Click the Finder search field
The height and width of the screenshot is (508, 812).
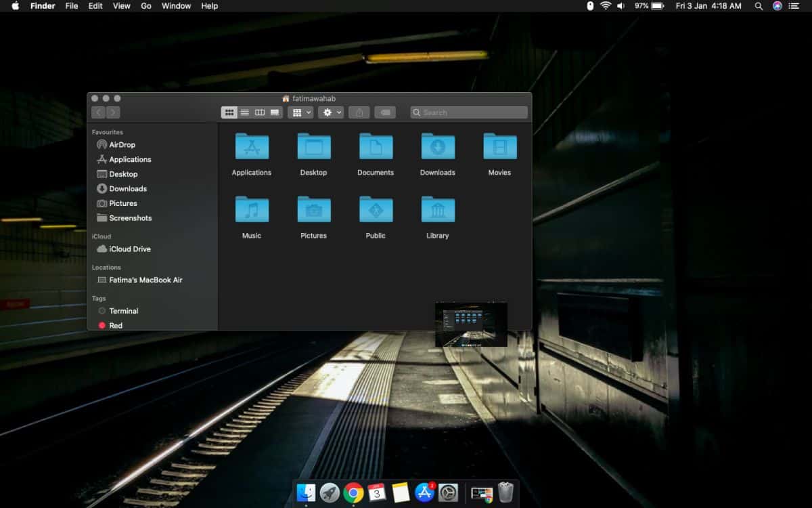[x=469, y=112]
